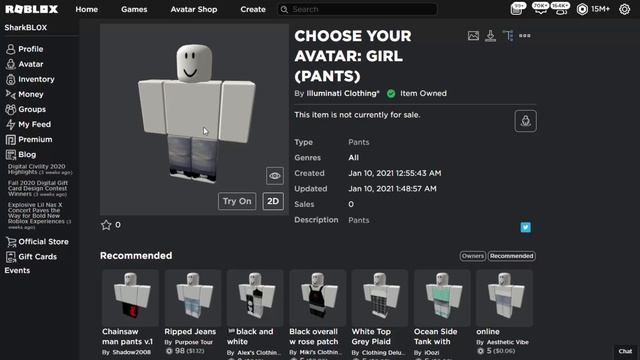Open Black overall w rose patch thumbnail
This screenshot has height=360, width=640.
pyautogui.click(x=318, y=298)
